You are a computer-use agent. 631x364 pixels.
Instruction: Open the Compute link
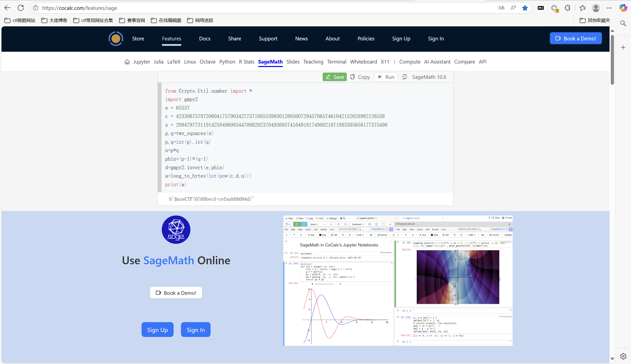tap(410, 62)
